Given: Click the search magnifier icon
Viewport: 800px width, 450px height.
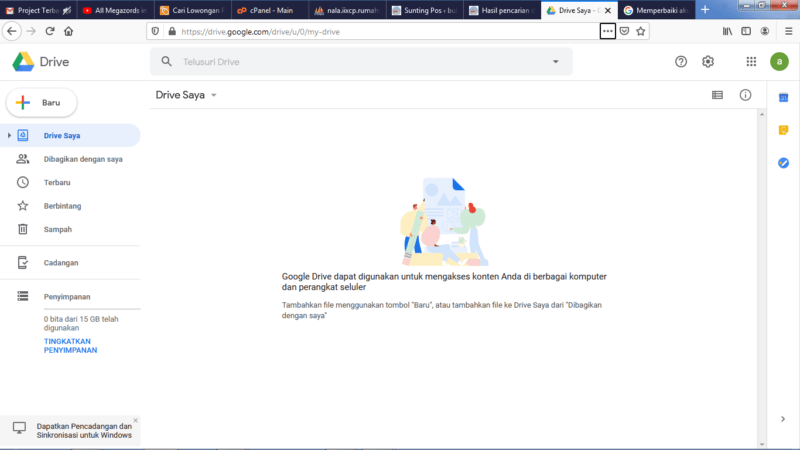Looking at the screenshot, I should [166, 62].
